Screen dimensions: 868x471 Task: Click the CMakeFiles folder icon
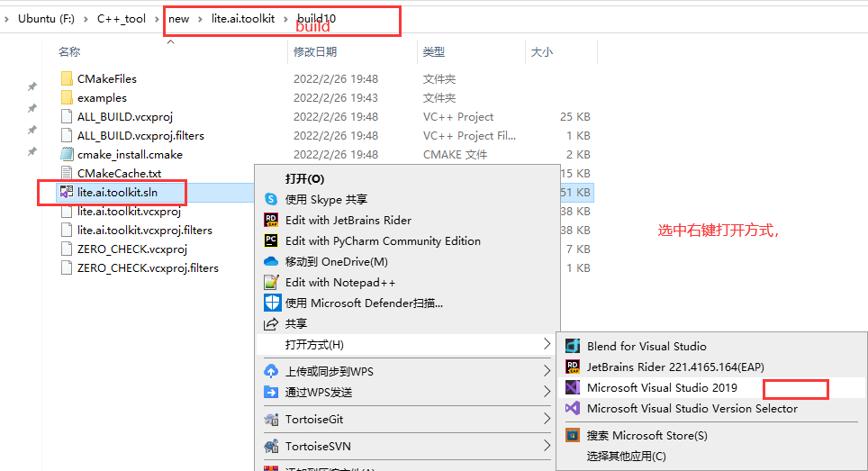tap(67, 78)
